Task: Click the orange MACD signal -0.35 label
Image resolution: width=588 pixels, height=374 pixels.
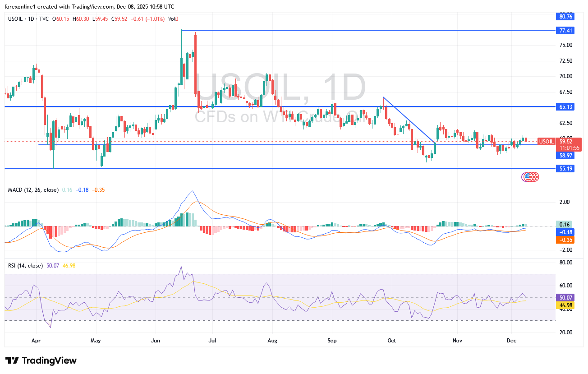Action: pos(565,240)
